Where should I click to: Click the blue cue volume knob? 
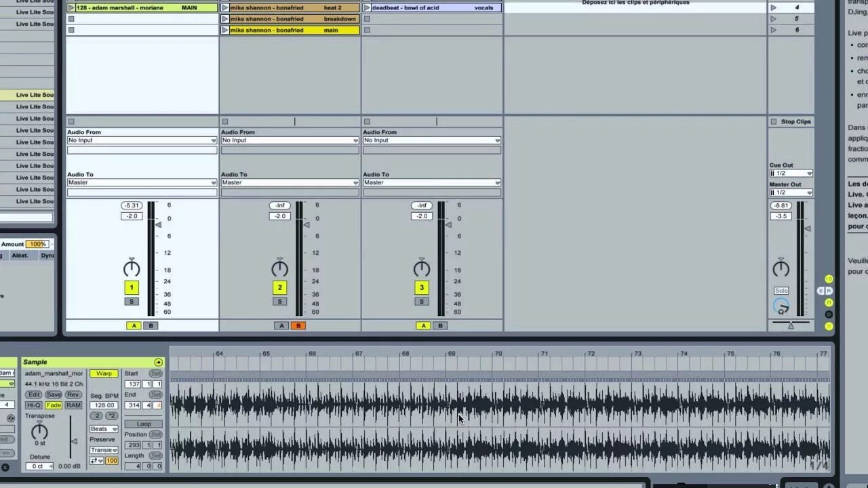click(781, 306)
